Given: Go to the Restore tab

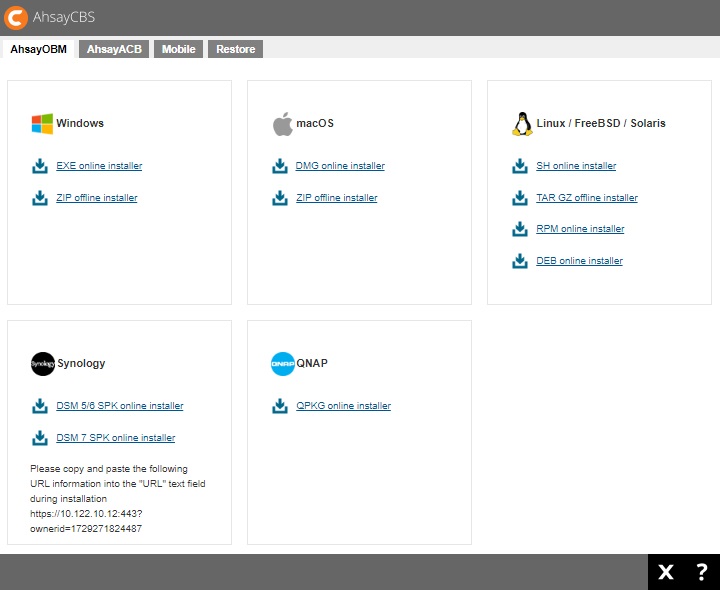Looking at the screenshot, I should tap(236, 49).
